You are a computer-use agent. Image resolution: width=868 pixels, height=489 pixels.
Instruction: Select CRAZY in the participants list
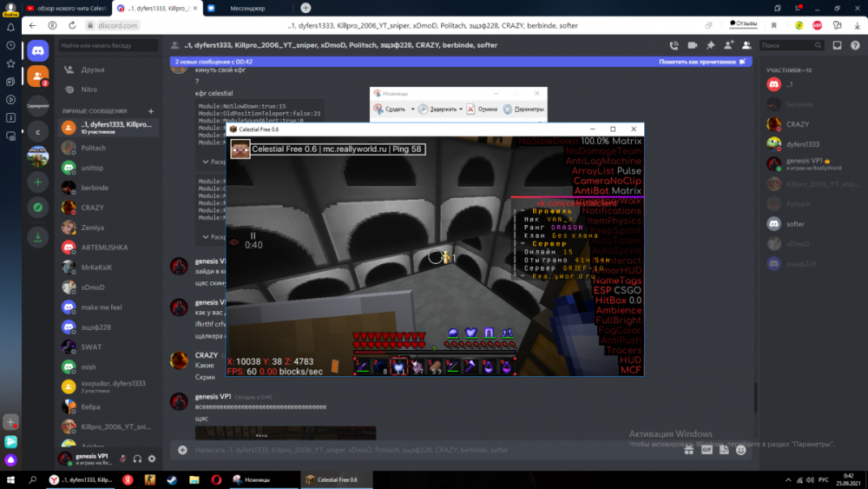pyautogui.click(x=813, y=124)
